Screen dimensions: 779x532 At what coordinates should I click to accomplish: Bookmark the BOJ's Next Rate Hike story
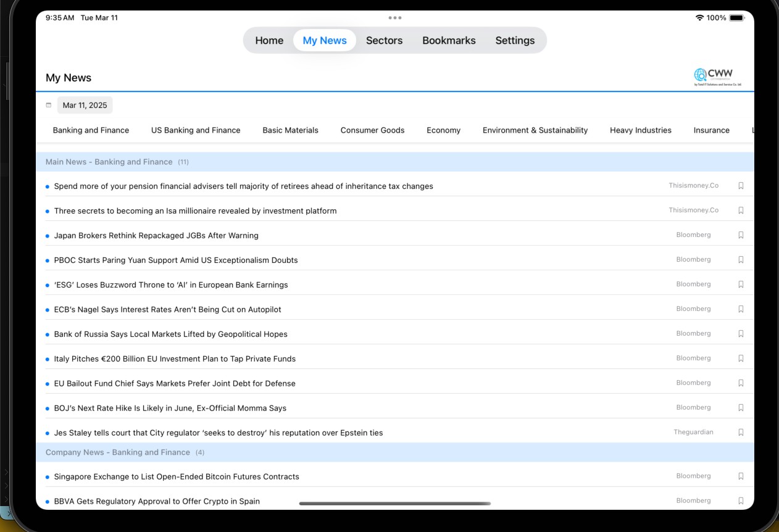point(741,407)
